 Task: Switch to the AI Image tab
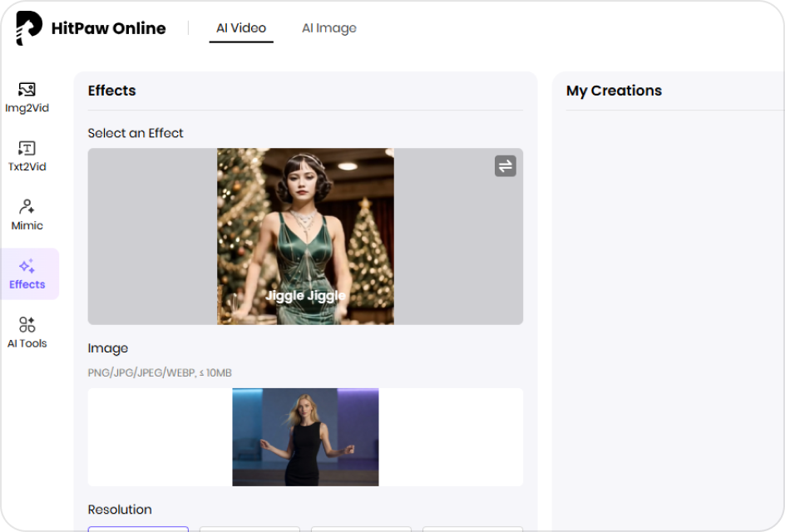[x=328, y=28]
